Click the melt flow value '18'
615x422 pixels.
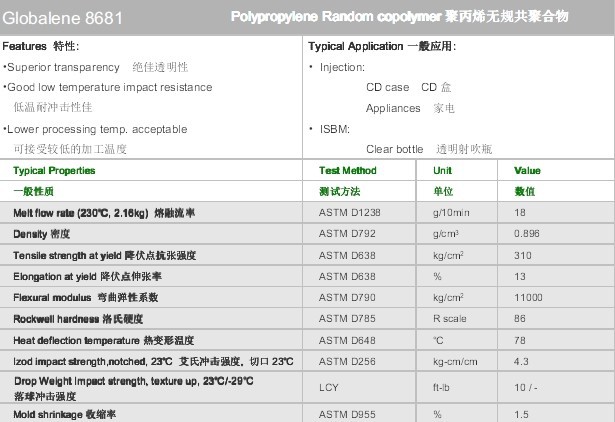pos(520,213)
